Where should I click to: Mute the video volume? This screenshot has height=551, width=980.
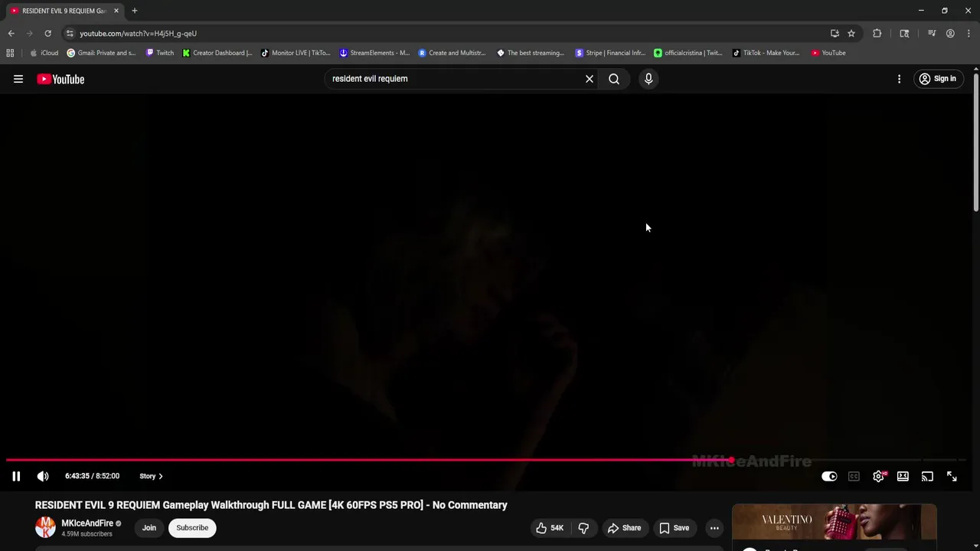(x=43, y=476)
